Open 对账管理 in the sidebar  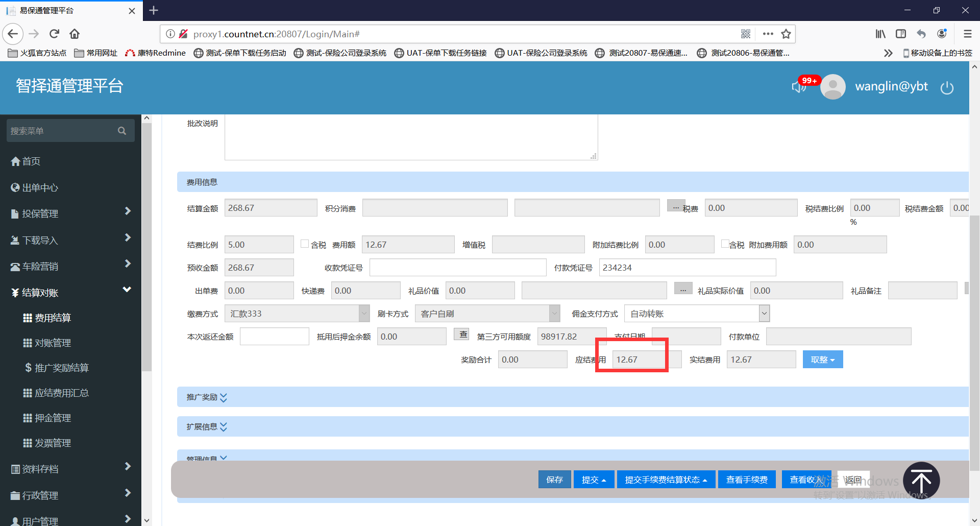click(53, 343)
